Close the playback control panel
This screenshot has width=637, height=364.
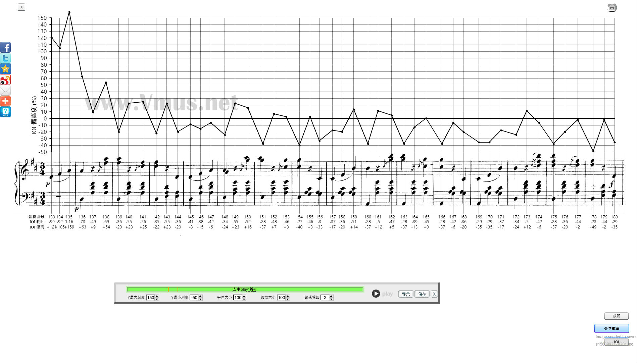(434, 294)
